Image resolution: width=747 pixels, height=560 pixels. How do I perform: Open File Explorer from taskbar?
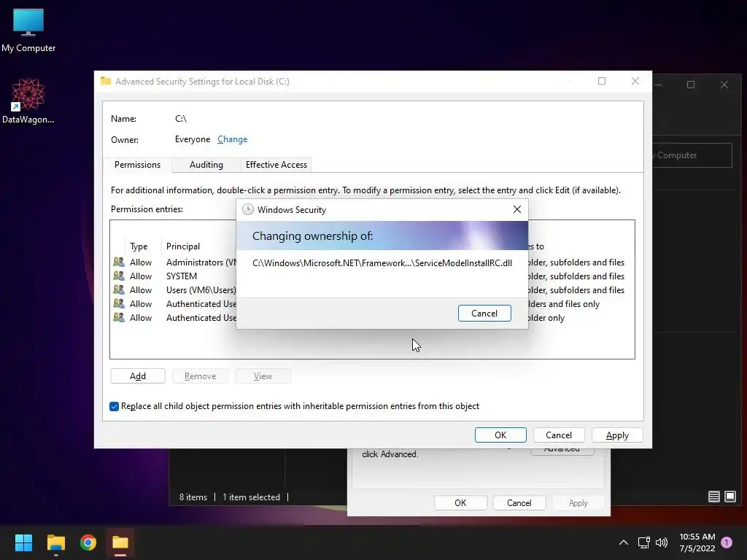(55, 542)
